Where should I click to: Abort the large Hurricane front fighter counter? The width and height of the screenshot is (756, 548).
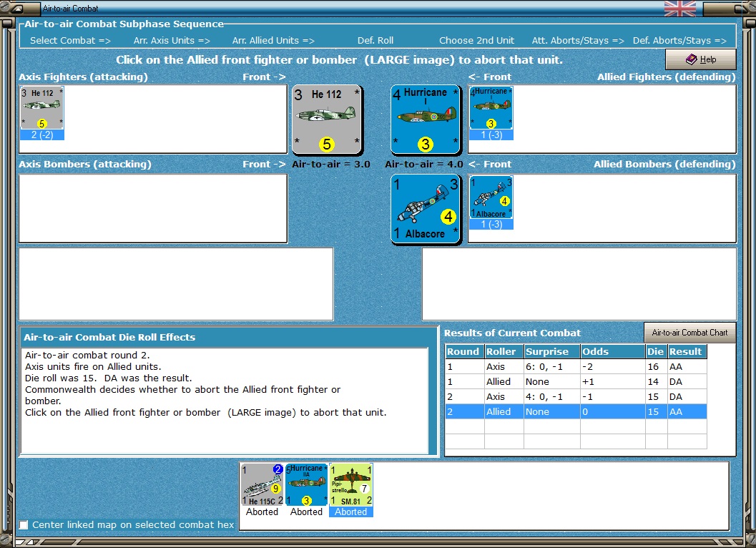[x=426, y=119]
